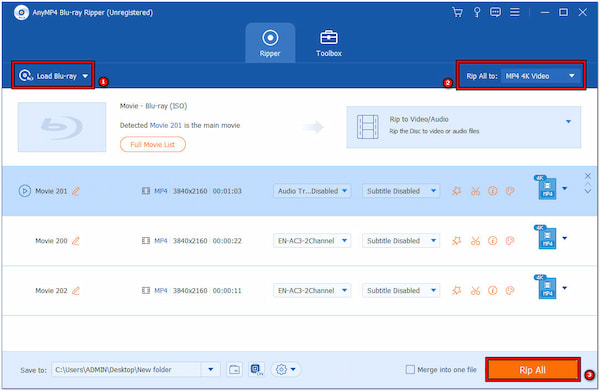Open Movie 200 subtitle dropdown
Screen dimensions: 600x391
click(401, 241)
